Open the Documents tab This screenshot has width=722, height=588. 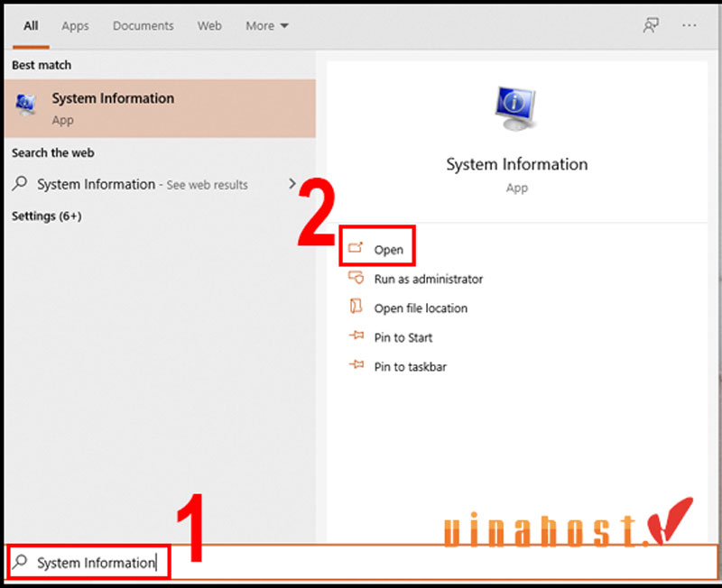(x=143, y=26)
